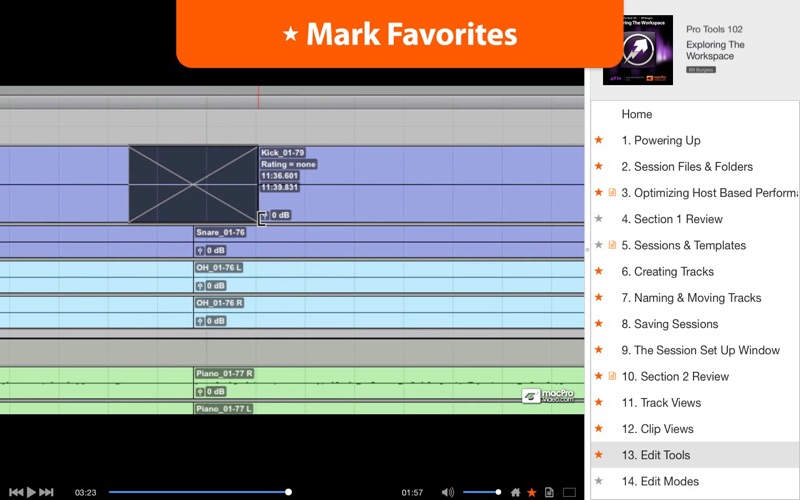Open note icon on 5. Sessions & Templates
800x500 pixels.
point(612,245)
